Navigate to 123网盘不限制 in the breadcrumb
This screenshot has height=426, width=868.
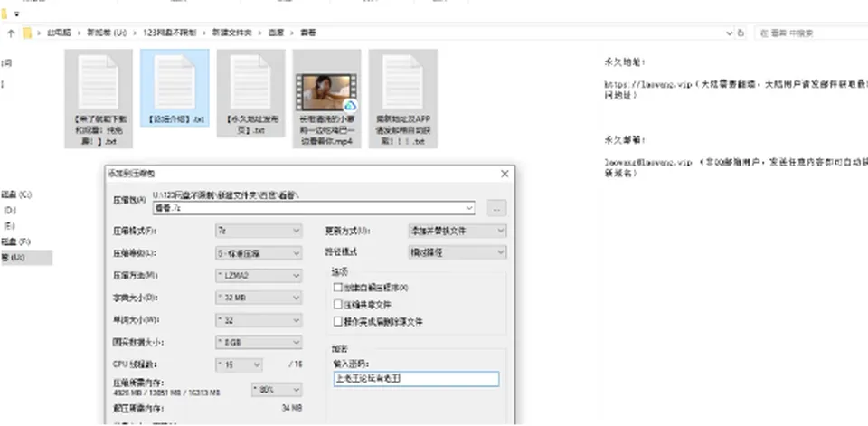point(169,33)
